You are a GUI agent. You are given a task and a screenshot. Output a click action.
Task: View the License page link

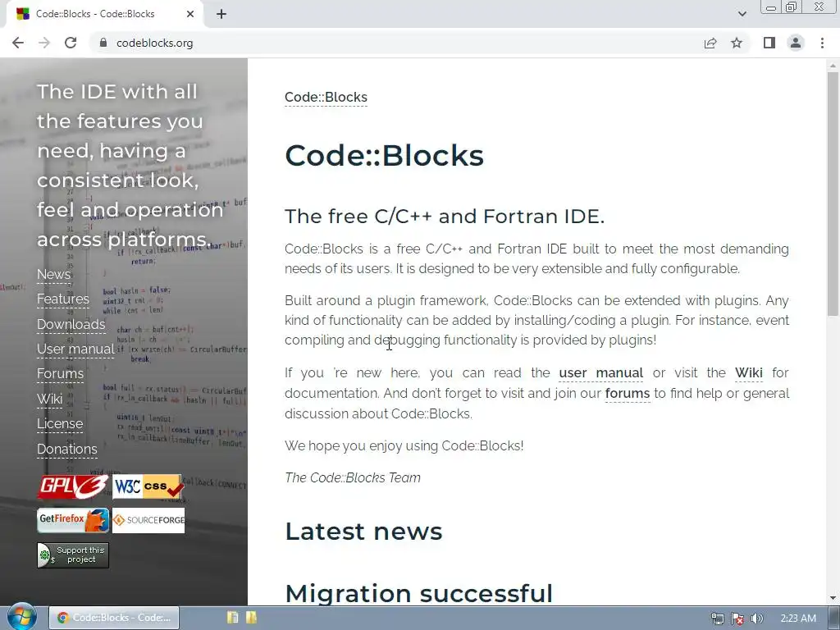[60, 424]
